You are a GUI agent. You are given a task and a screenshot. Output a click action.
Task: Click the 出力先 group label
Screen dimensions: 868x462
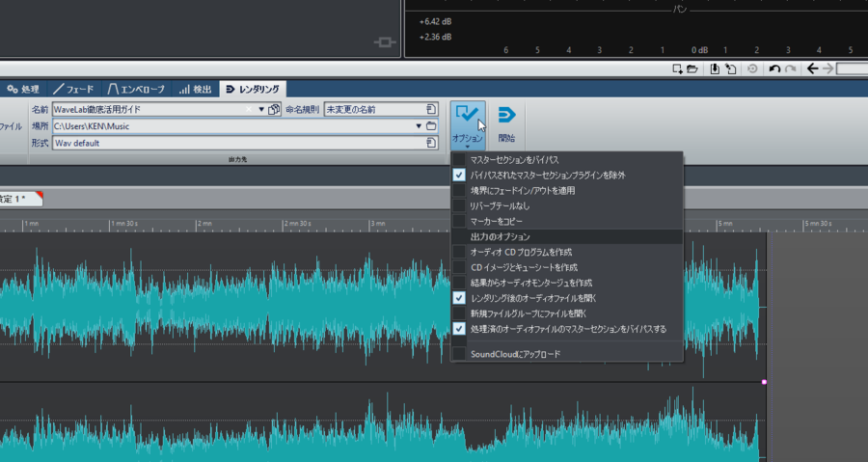(x=237, y=159)
